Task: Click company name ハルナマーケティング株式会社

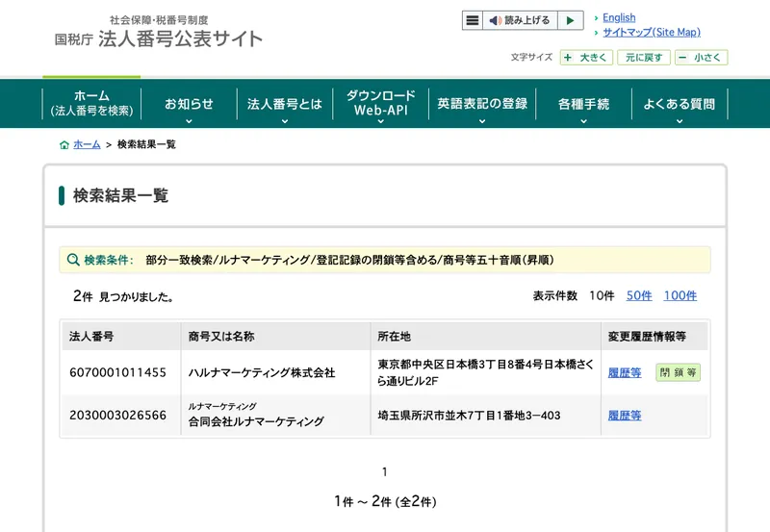Action: (262, 373)
